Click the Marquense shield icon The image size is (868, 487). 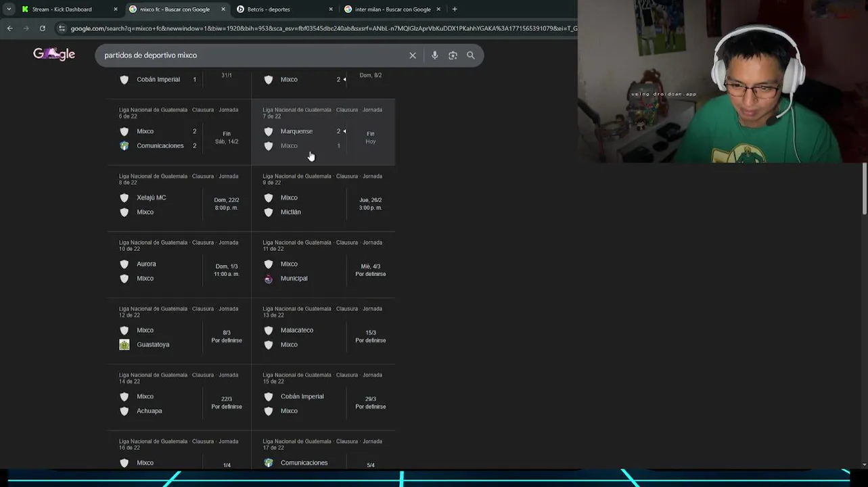268,132
